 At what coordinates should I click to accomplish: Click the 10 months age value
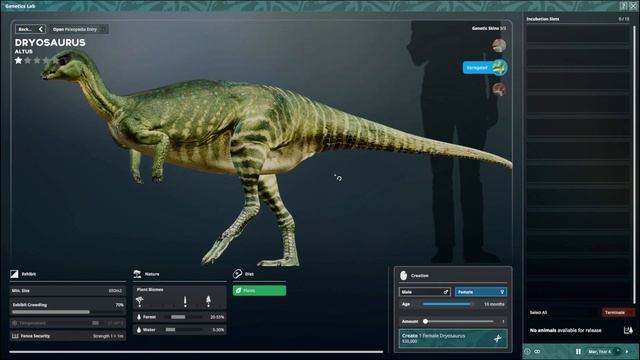click(494, 304)
